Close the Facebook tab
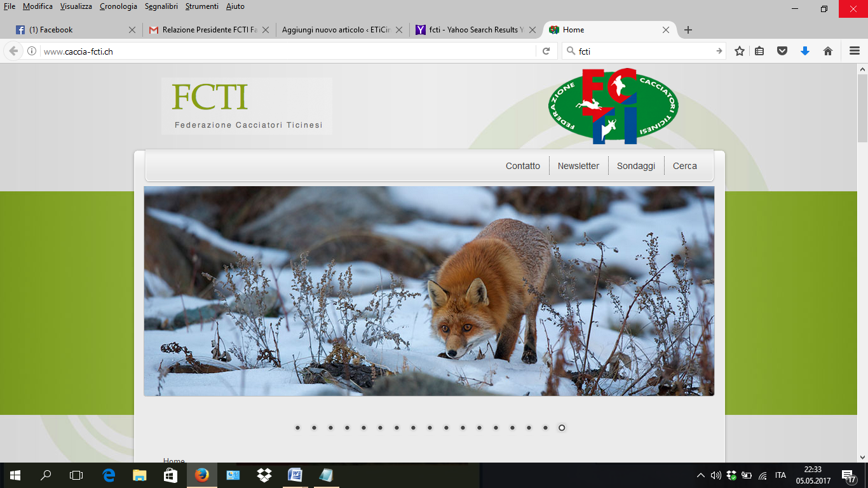868x488 pixels. pos(132,30)
